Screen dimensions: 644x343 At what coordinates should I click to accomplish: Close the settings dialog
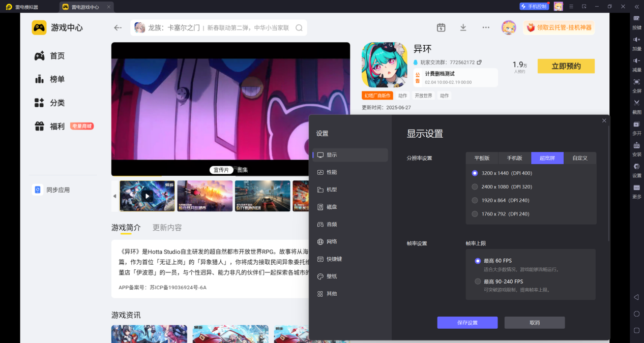point(604,120)
